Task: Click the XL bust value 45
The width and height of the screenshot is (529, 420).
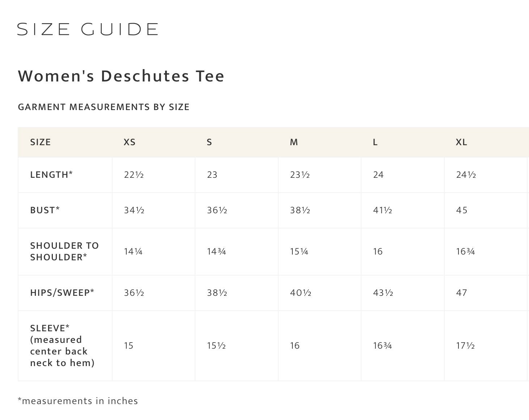Action: pyautogui.click(x=462, y=210)
